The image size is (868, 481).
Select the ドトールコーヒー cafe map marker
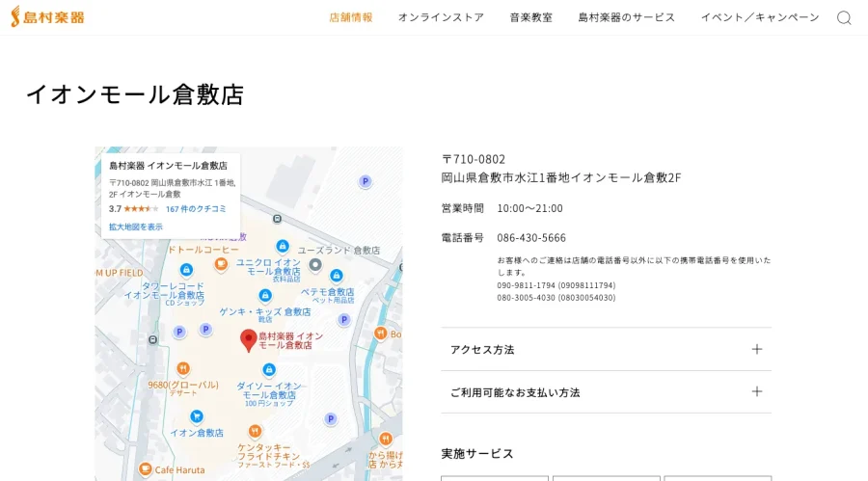click(221, 264)
